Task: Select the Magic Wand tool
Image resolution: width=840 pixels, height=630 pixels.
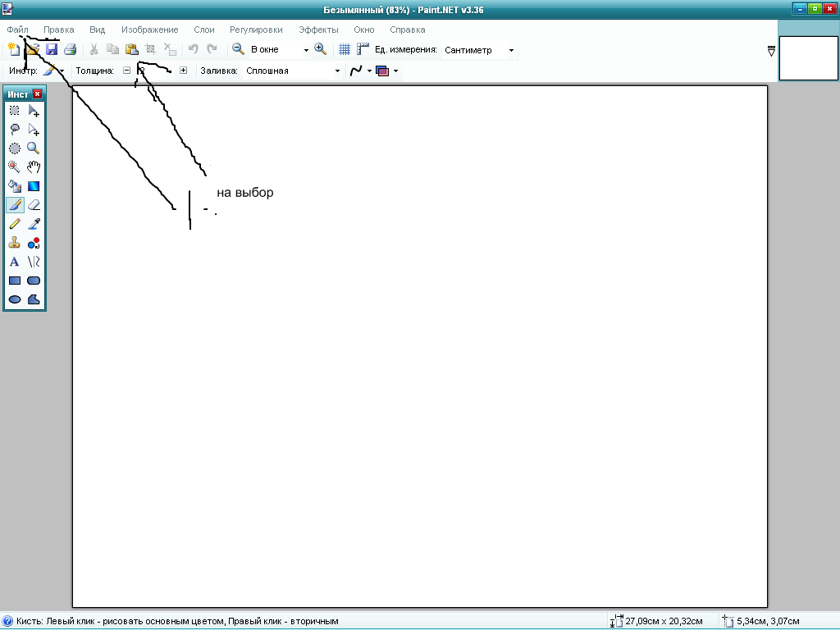Action: (x=15, y=167)
